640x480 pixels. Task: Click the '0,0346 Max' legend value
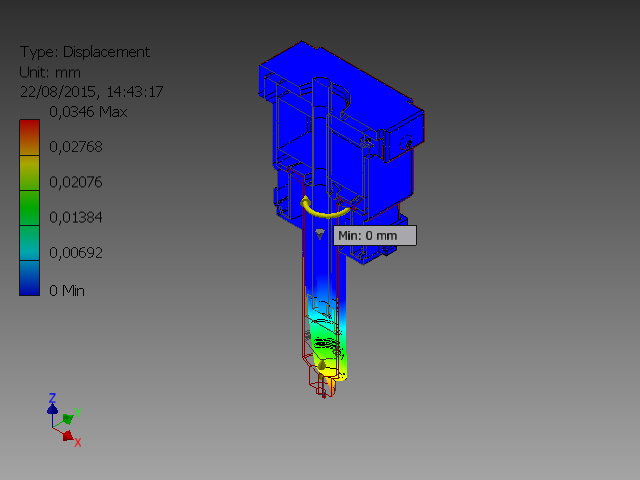click(x=88, y=111)
